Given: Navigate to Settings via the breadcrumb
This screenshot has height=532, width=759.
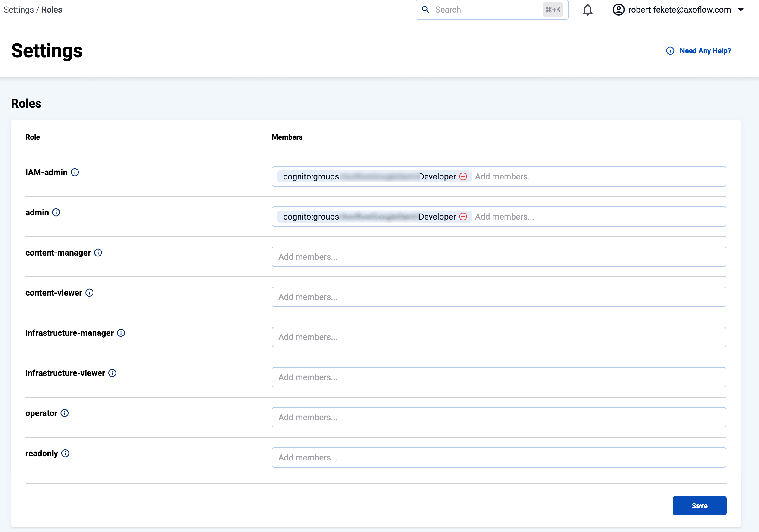Looking at the screenshot, I should 19,10.
